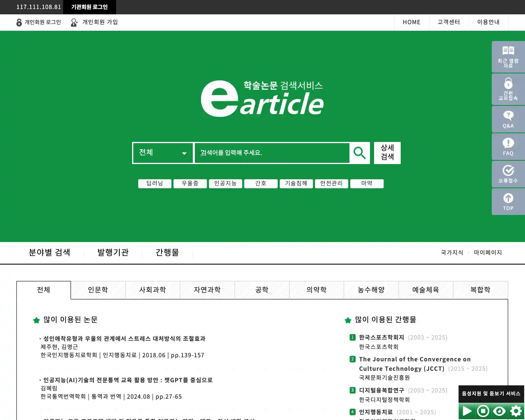Select the 안전관리 keyword tag

(x=331, y=184)
